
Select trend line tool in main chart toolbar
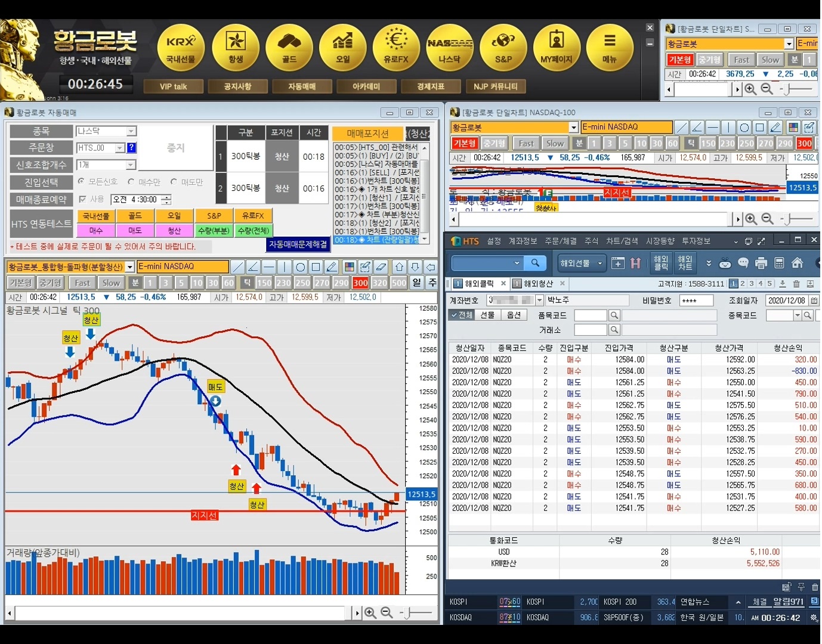click(x=237, y=267)
